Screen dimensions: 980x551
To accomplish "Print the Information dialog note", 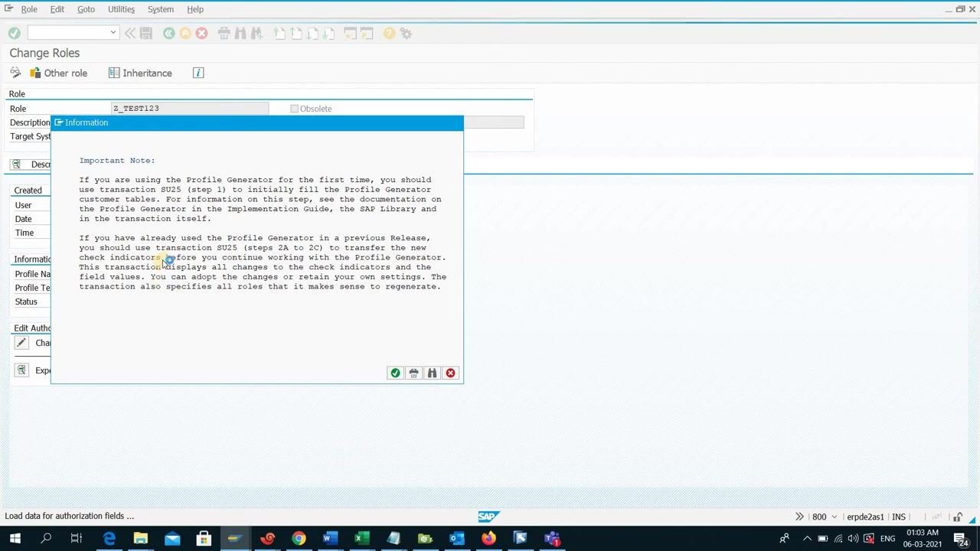I will [x=413, y=373].
